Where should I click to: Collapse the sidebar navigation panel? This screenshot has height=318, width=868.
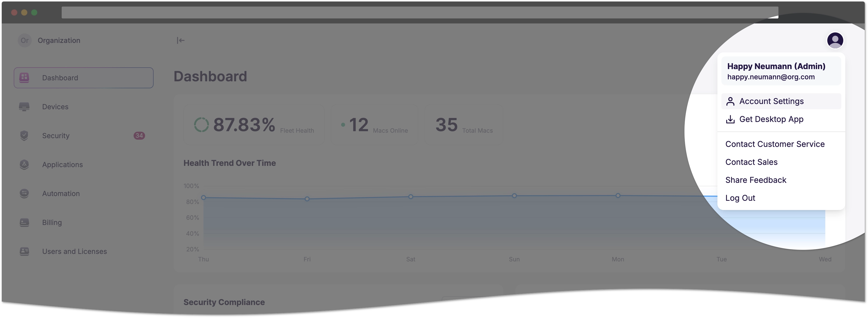pyautogui.click(x=181, y=40)
